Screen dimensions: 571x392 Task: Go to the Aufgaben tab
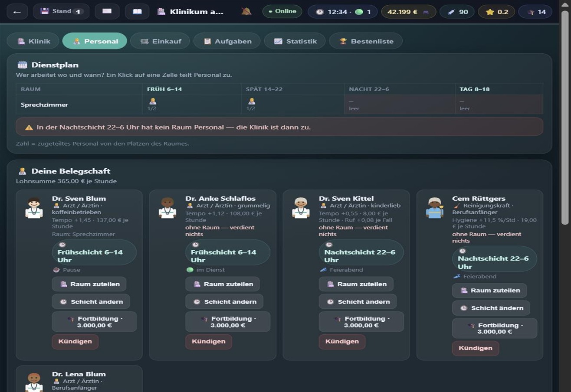[227, 41]
